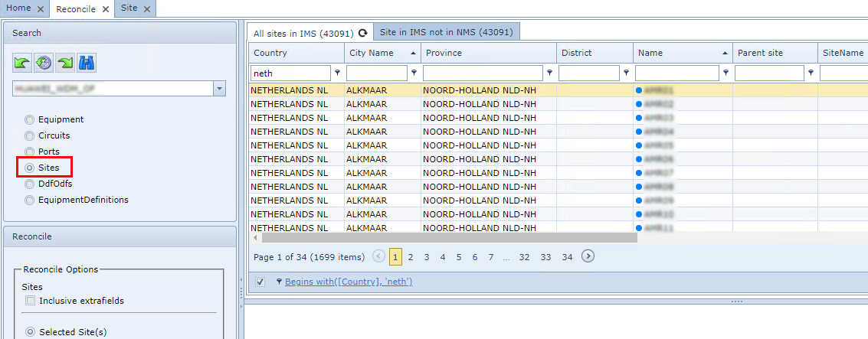The image size is (868, 339).
Task: Enable Inclusive extrafields checkbox
Action: tap(30, 301)
